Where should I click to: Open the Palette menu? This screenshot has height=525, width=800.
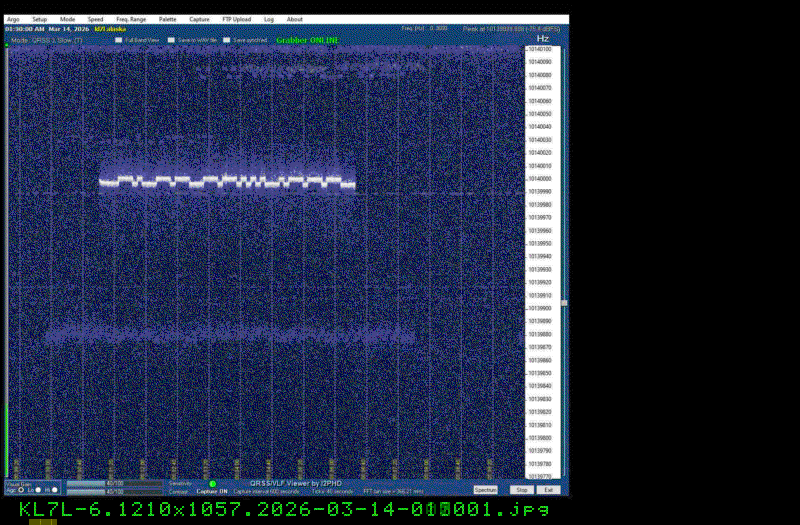168,19
